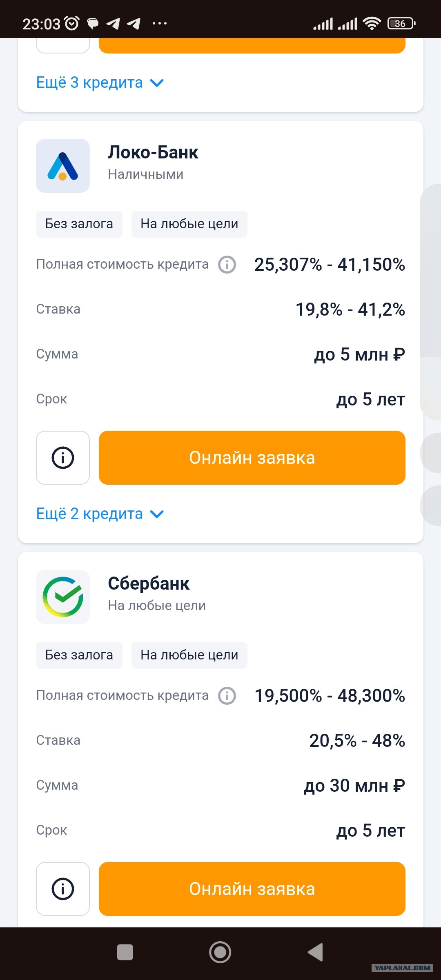The height and width of the screenshot is (980, 441).
Task: Submit Loko-Bank "Онлайн заявка" button
Action: click(x=252, y=458)
